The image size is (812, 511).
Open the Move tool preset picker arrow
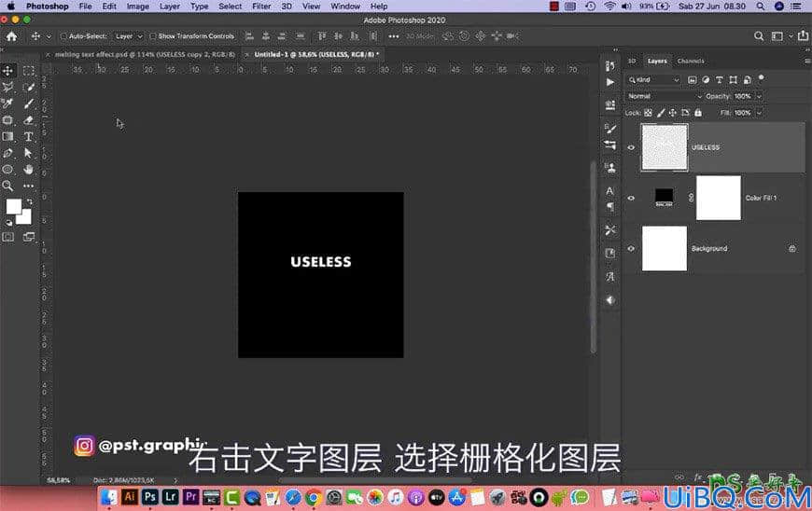[x=49, y=36]
